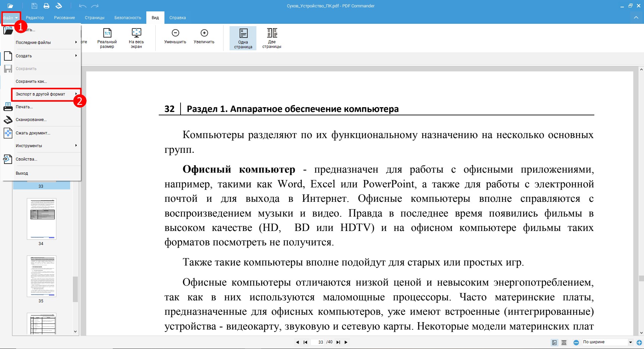Image resolution: width=644 pixels, height=349 pixels.
Task: Switch to На весь экран mode
Action: tap(136, 38)
